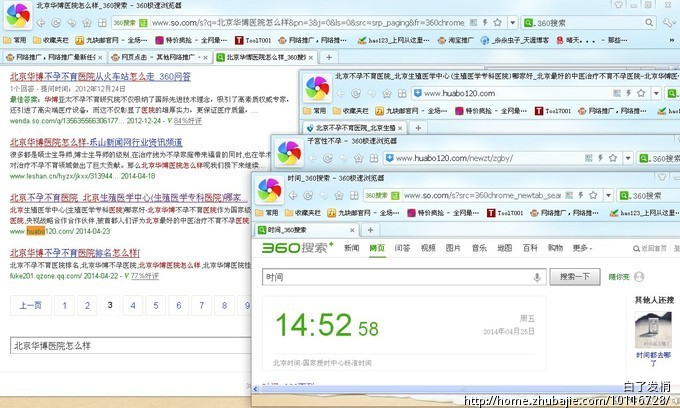The width and height of the screenshot is (680, 408).
Task: Click lightning speed-mode icon in back window address bar
Action: [485, 22]
